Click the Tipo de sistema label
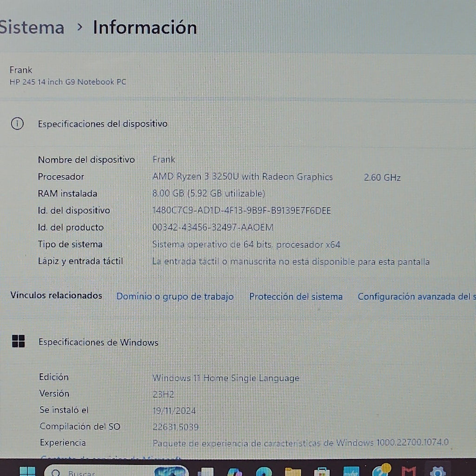 (x=70, y=245)
